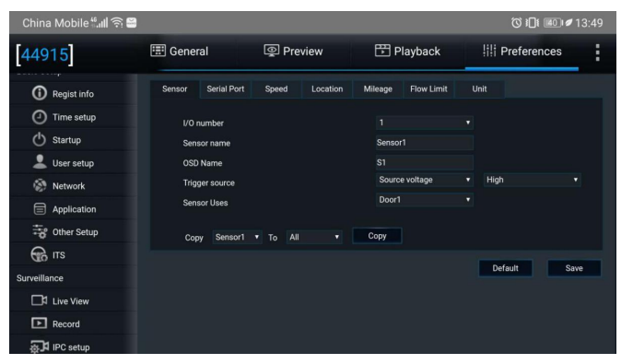Go to the Playback top tab
The image size is (633, 364).
tap(408, 52)
